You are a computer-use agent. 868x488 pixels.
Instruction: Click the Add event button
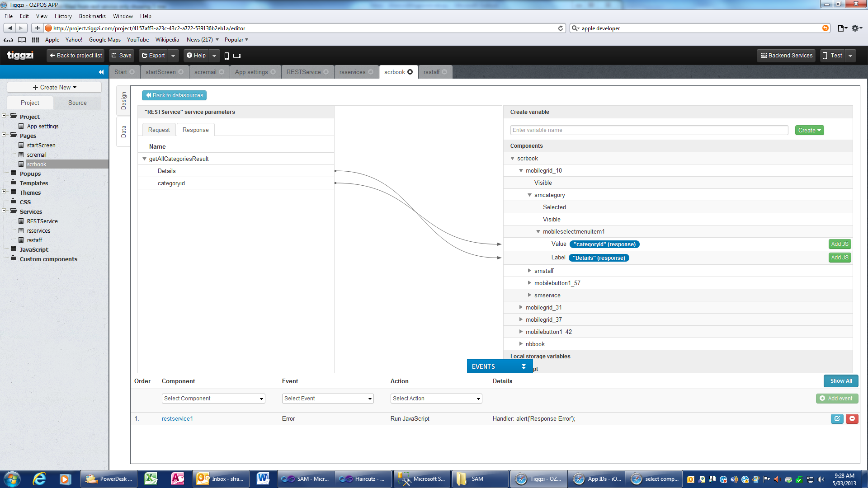point(836,399)
